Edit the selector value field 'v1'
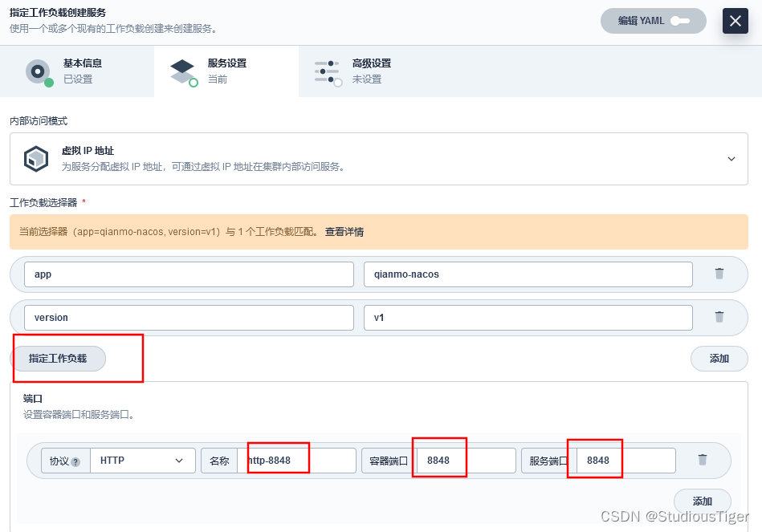The height and width of the screenshot is (532, 762). (x=528, y=318)
